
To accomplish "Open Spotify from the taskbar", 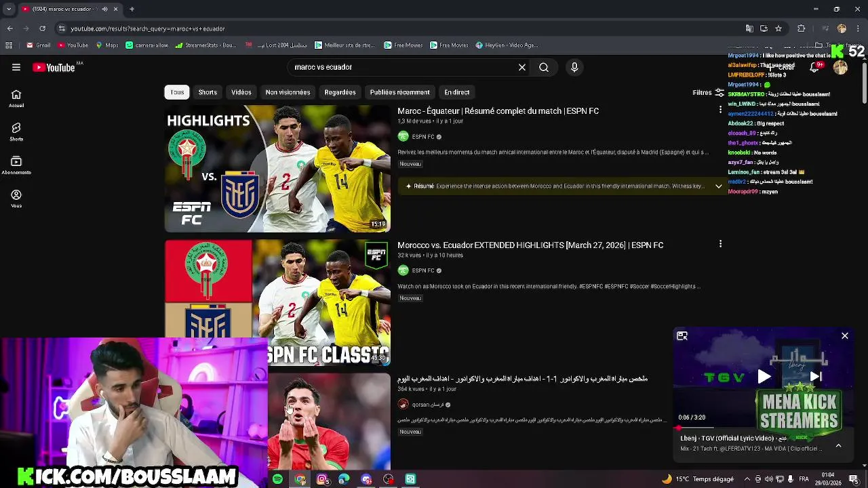I will 278,479.
